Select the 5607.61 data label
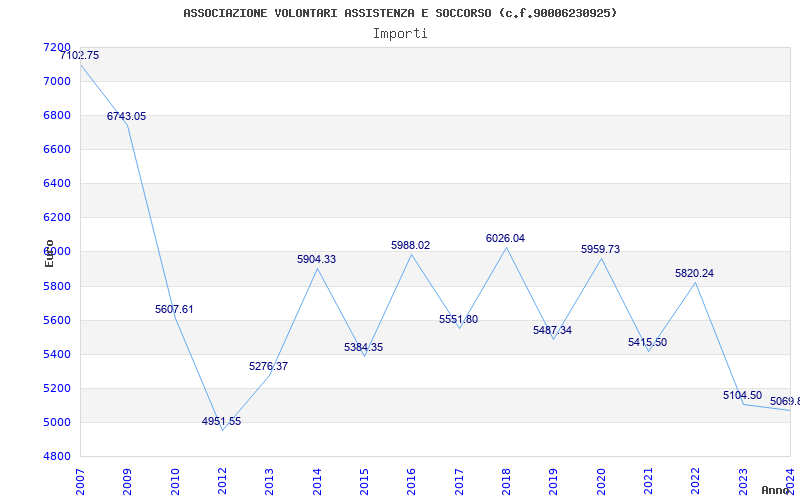The image size is (800, 500). click(x=174, y=309)
